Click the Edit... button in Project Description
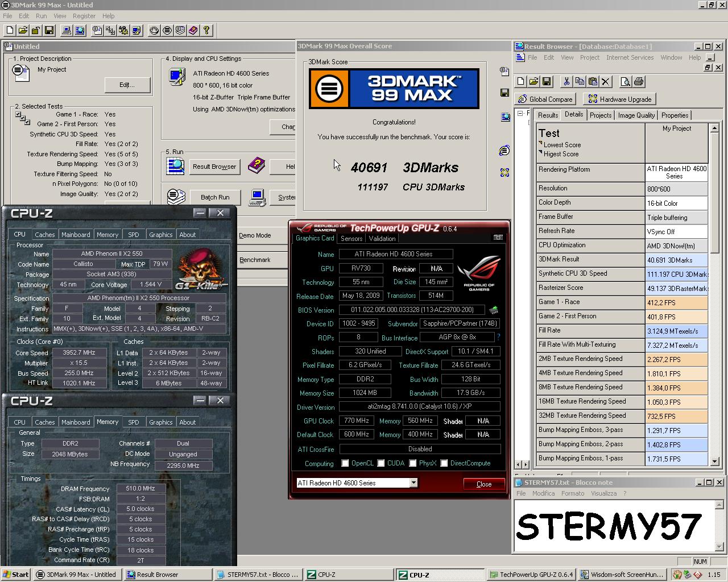Screen dimensions: 728x582 pos(127,85)
